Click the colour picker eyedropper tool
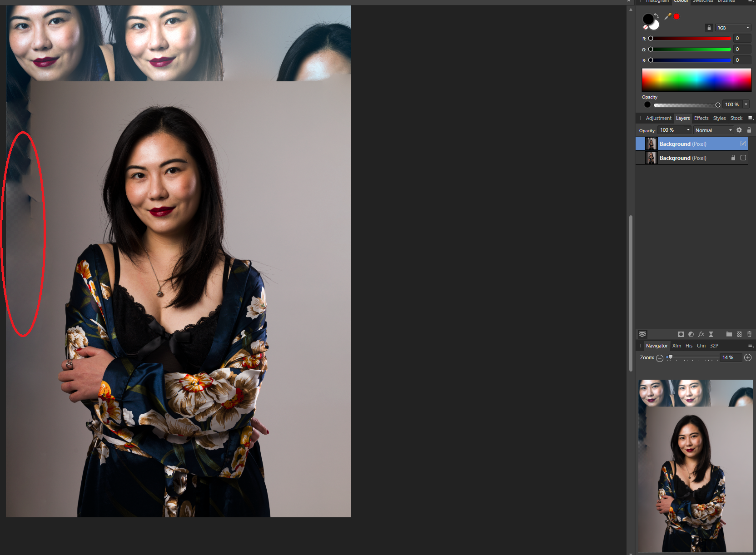Image resolution: width=756 pixels, height=555 pixels. [667, 16]
